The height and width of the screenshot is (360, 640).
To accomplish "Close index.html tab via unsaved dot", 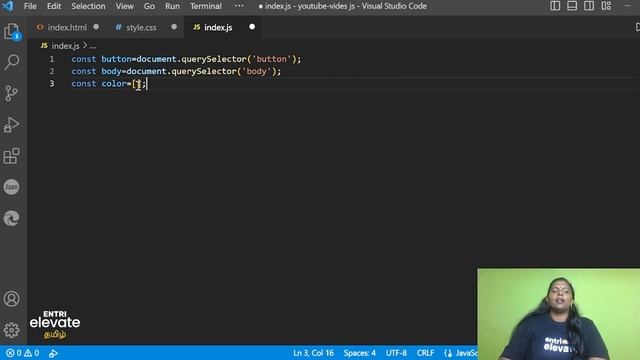I will 96,27.
